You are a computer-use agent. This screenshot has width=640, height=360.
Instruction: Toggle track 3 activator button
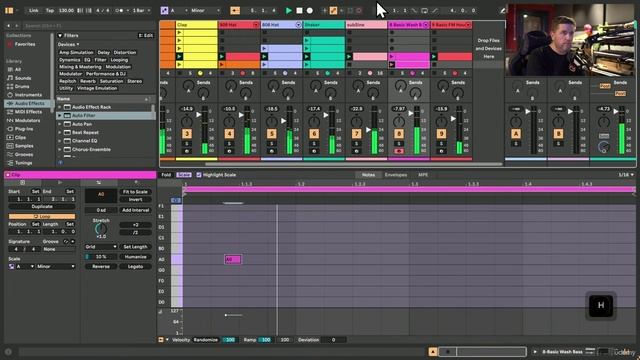tap(187, 134)
